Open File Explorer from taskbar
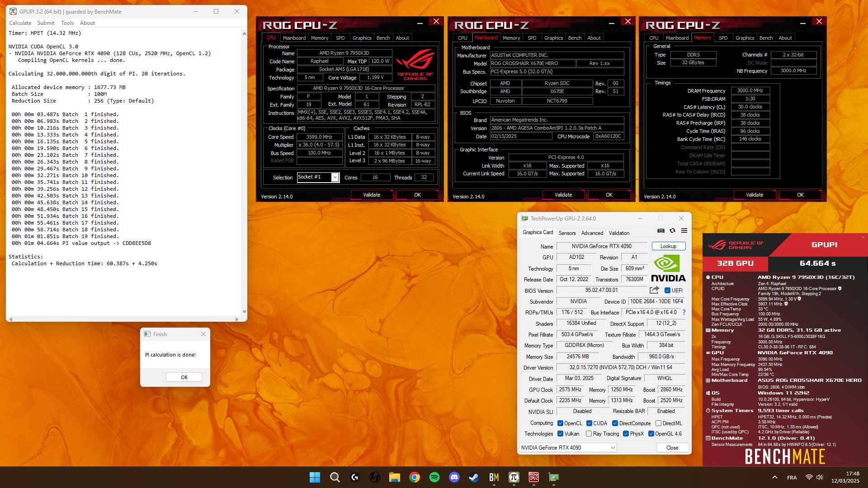The height and width of the screenshot is (488, 868). [394, 477]
